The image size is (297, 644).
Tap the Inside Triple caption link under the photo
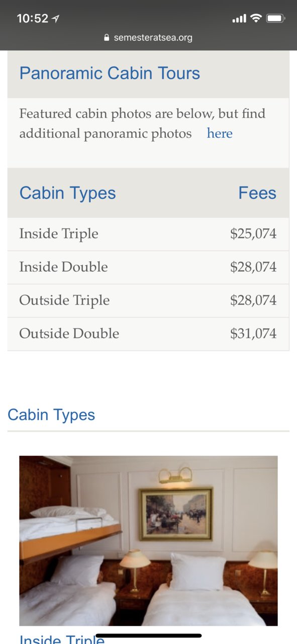62,638
